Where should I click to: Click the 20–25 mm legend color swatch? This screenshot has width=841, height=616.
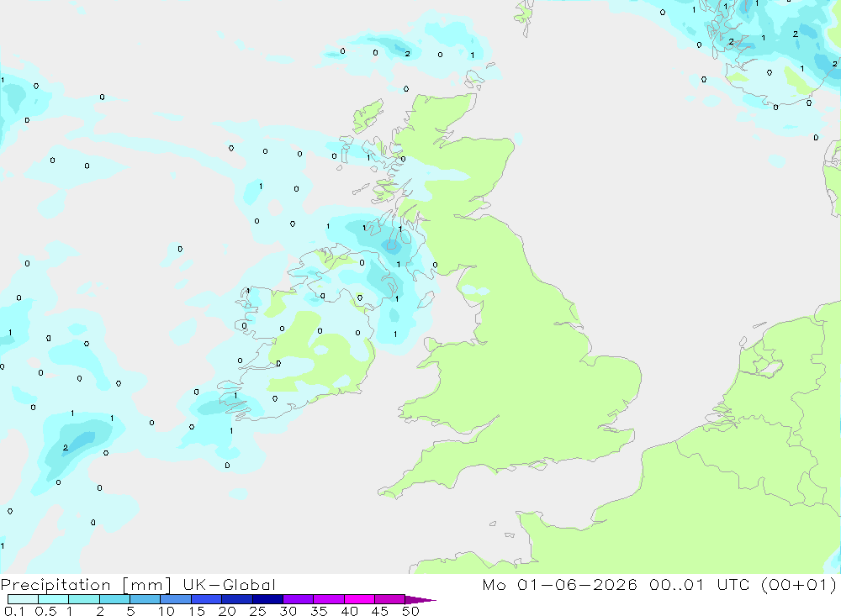click(237, 599)
